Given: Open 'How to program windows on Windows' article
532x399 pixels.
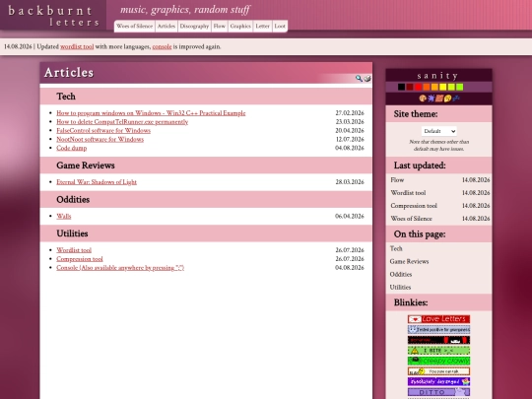Looking at the screenshot, I should [151, 113].
